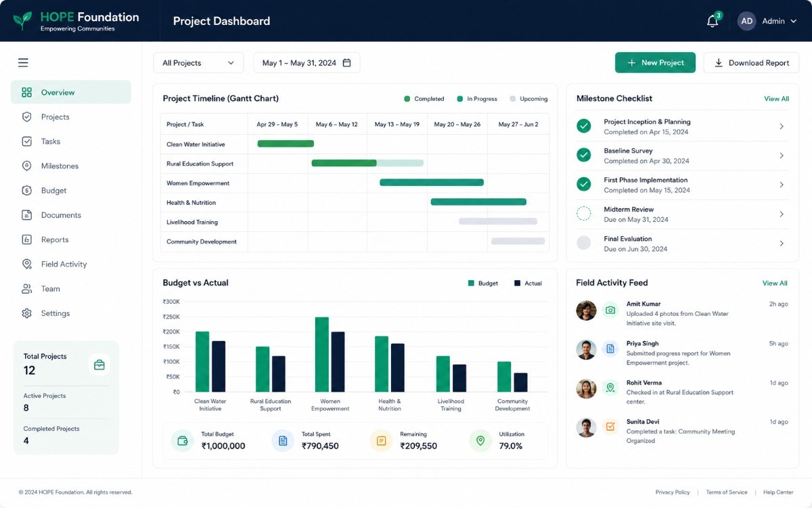
Task: Expand Final Evaluation chevron
Action: [782, 244]
